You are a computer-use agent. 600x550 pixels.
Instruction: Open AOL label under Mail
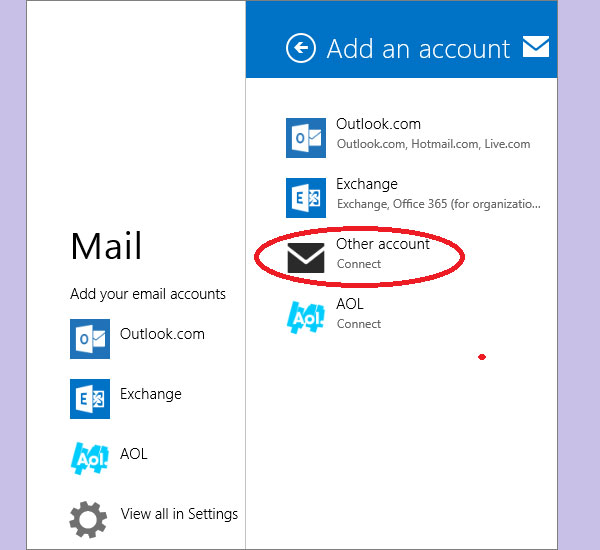tap(134, 454)
